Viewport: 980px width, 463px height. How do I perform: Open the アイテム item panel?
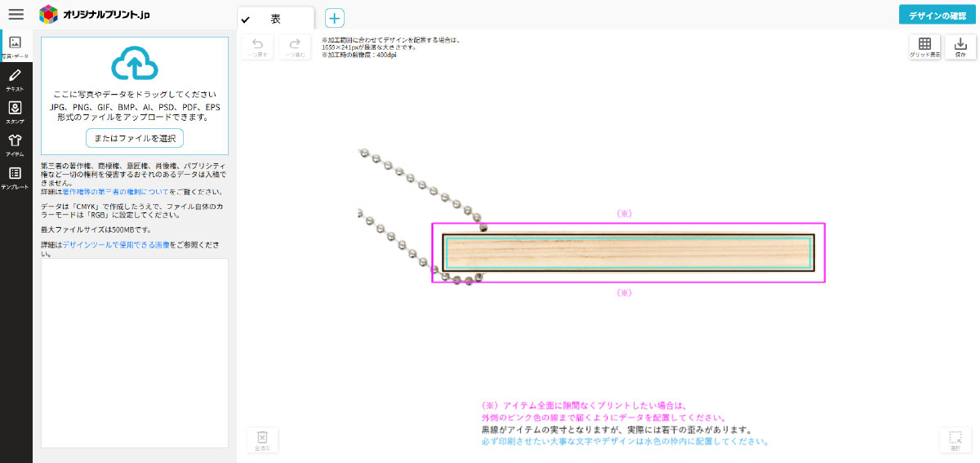(x=16, y=145)
